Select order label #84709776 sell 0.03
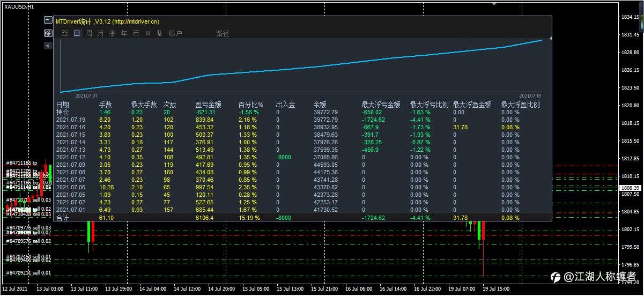This screenshot has width=644, height=296. tap(28, 228)
